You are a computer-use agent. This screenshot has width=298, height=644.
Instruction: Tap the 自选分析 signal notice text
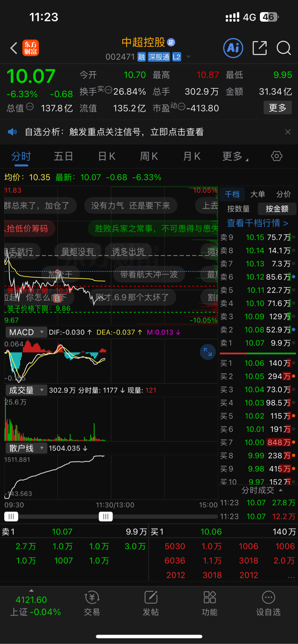tap(114, 132)
